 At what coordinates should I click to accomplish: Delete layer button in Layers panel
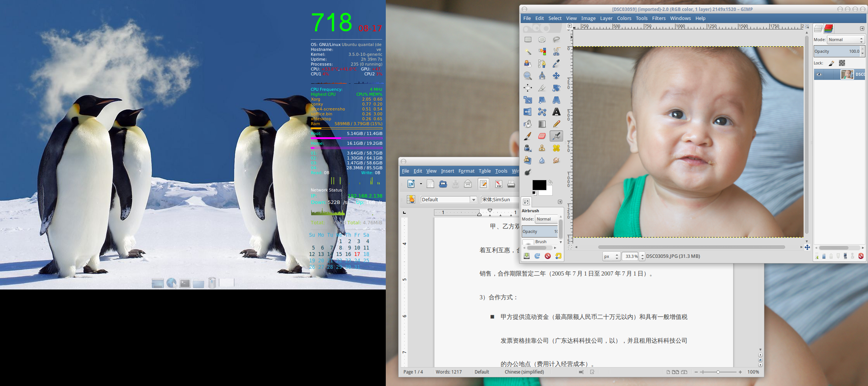(861, 256)
